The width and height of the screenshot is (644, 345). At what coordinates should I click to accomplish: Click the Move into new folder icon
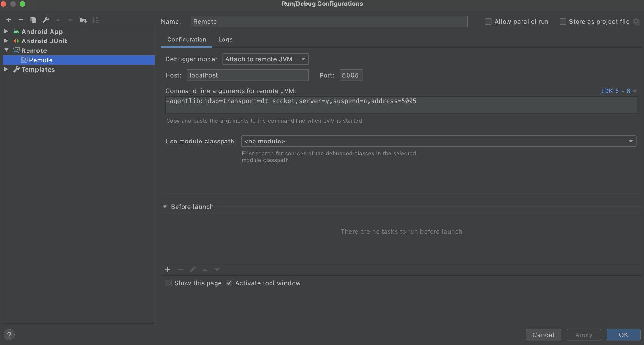coord(83,20)
